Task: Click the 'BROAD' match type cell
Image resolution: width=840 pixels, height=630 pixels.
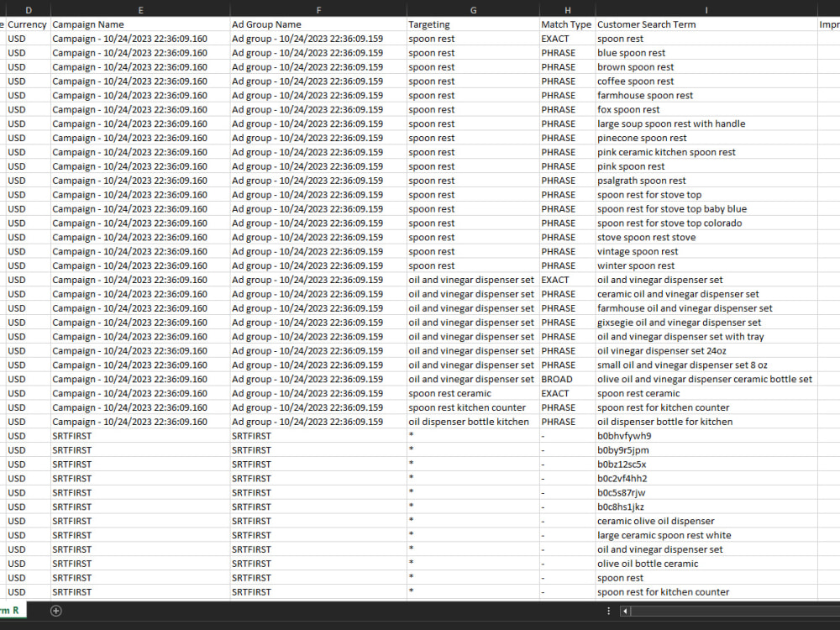Action: (x=567, y=380)
